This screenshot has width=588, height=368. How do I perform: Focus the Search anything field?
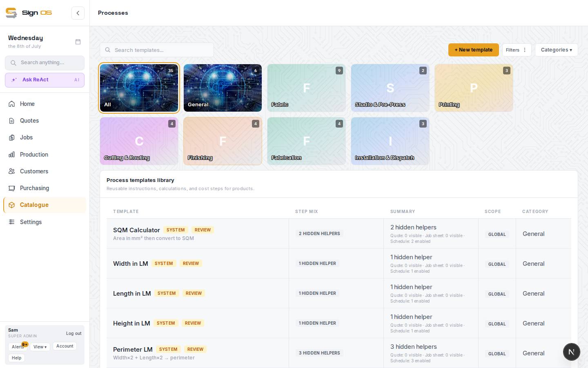pyautogui.click(x=45, y=63)
